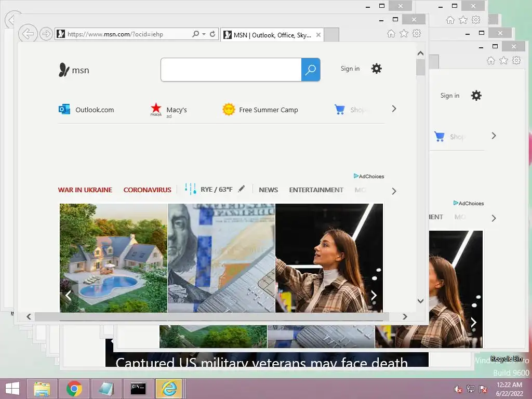Edit weather location with pencil icon
Viewport: 532px width, 399px height.
click(241, 189)
